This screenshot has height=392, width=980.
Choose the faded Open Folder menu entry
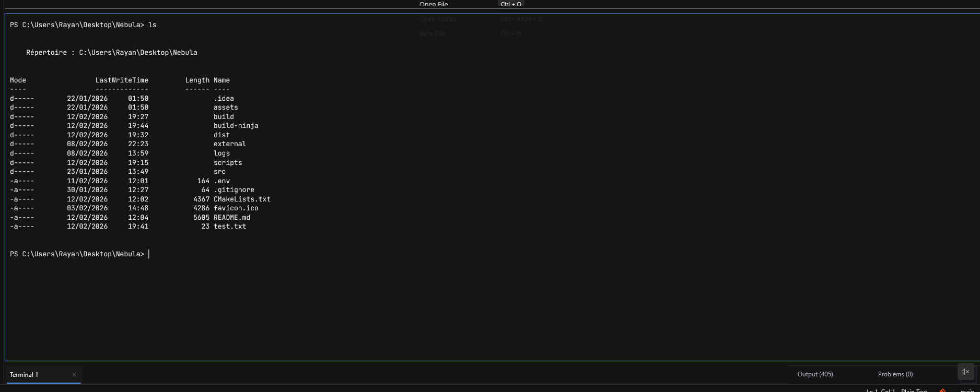[x=438, y=19]
